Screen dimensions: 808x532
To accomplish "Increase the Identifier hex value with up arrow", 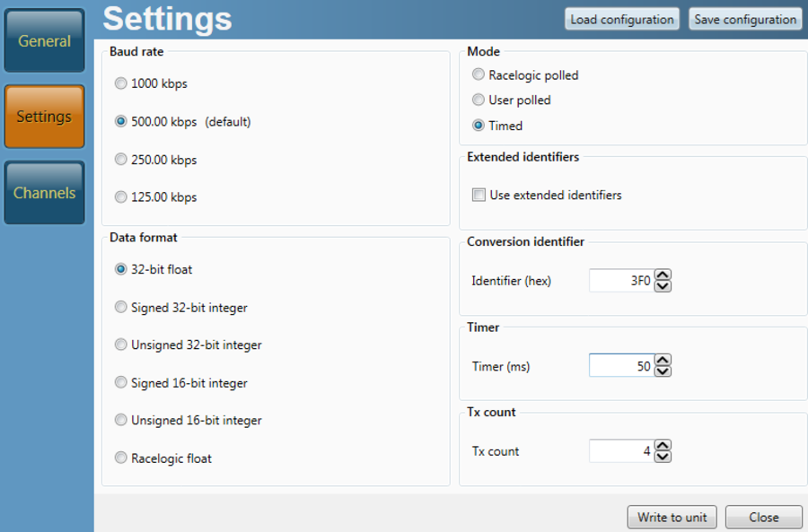I will point(663,275).
